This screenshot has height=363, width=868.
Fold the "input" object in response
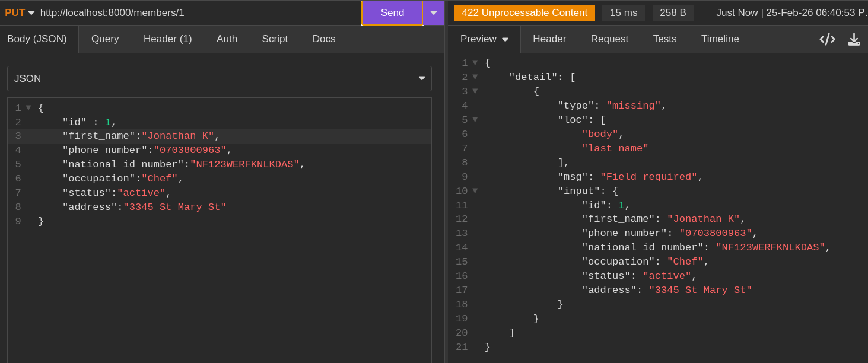coord(475,191)
